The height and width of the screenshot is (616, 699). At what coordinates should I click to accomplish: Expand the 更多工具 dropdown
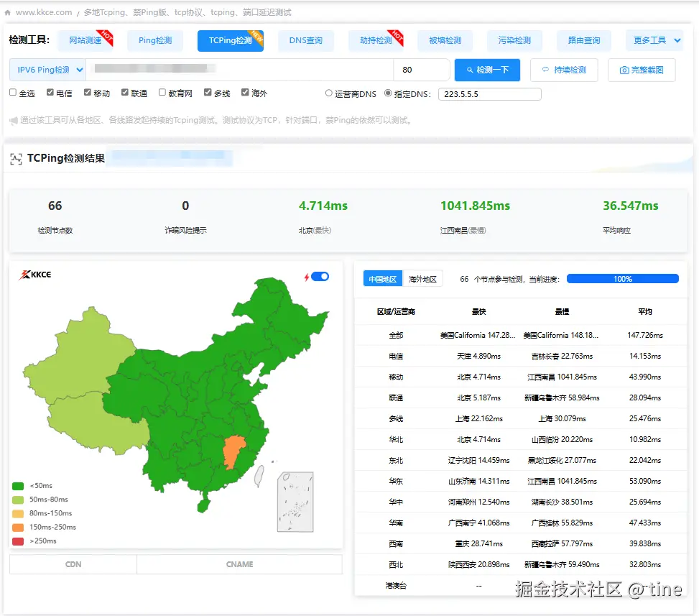tap(654, 40)
